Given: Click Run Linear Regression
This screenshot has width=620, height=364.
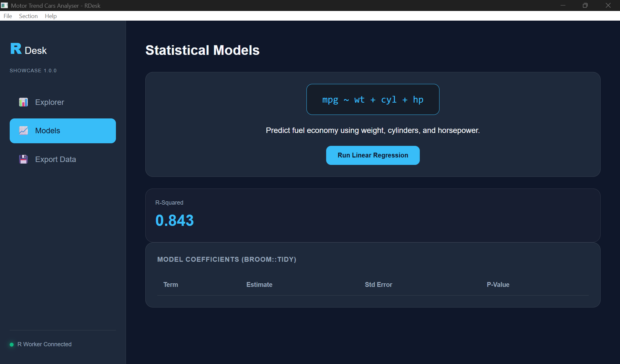Looking at the screenshot, I should 372,155.
